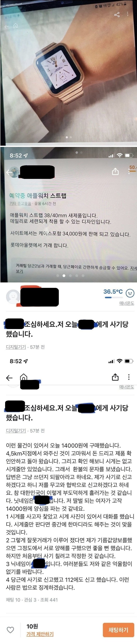This screenshot has width=137, height=644.
Task: Tap the blue manner temperature bar under 36.5°C
Action: tap(114, 298)
